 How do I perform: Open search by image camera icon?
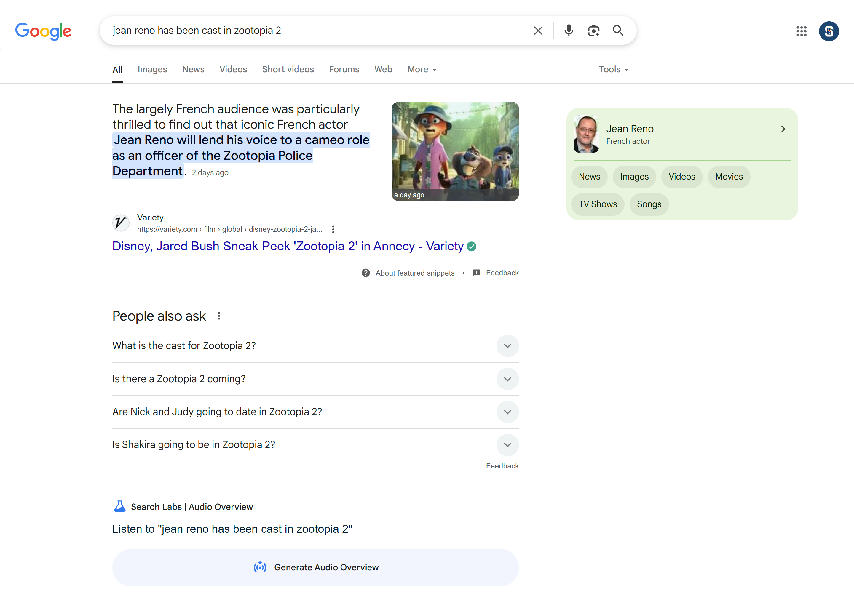click(593, 31)
